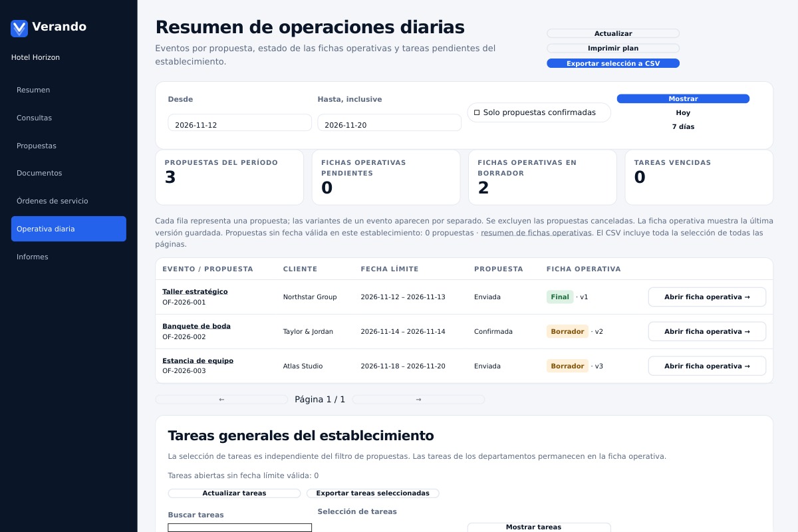Click proposal number OF-2026-001
Viewport: 798px width, 532px height.
pyautogui.click(x=184, y=302)
